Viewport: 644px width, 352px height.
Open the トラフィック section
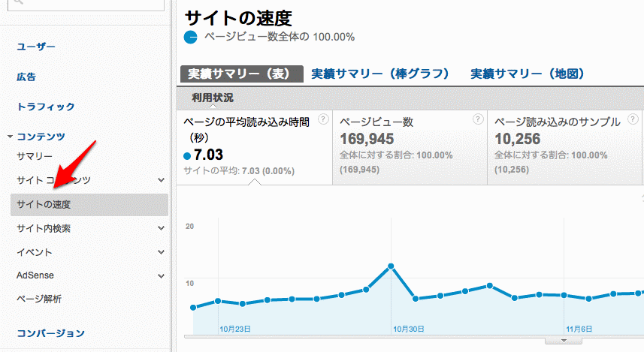(46, 107)
